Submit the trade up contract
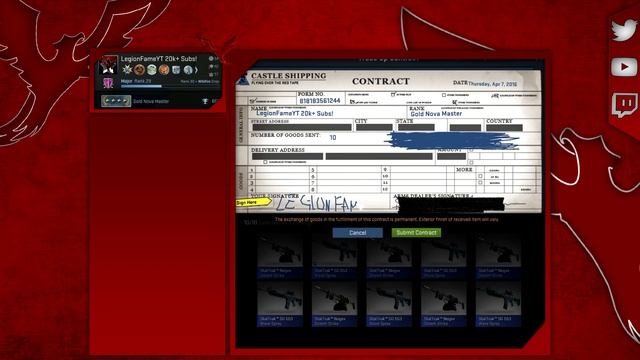Screen dimensions: 640x360 416,233
